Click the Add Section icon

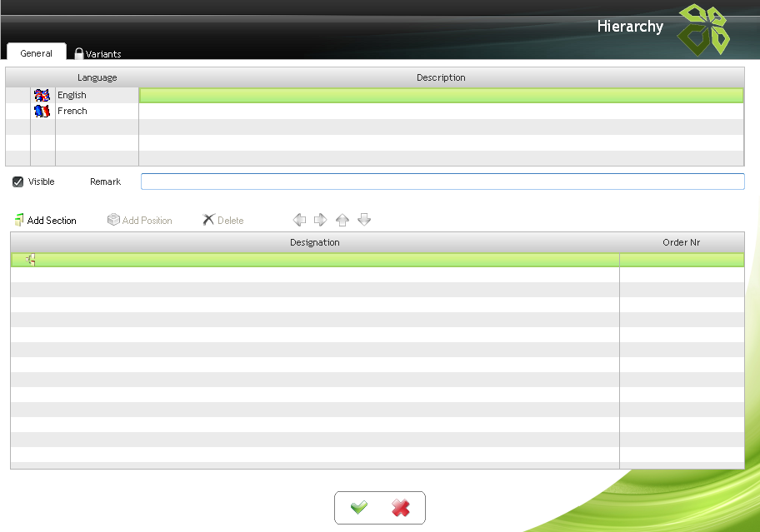click(19, 221)
